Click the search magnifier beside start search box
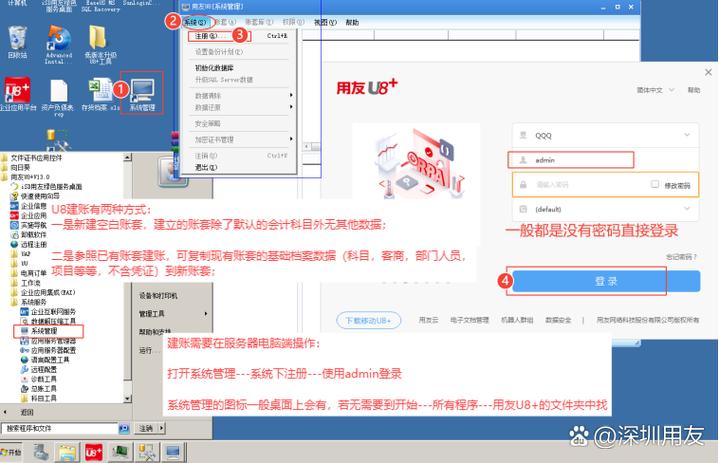Screen dimensions: 719x463 pyautogui.click(x=124, y=428)
